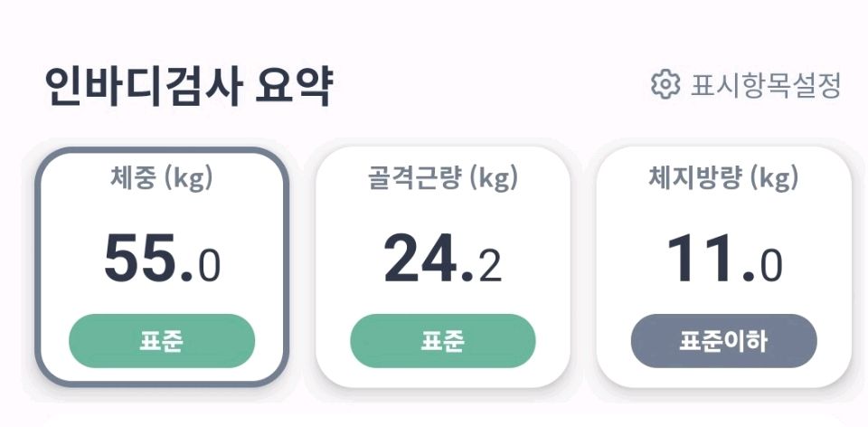Click the green 표준 badge under 55.0
868x427 pixels.
[162, 341]
